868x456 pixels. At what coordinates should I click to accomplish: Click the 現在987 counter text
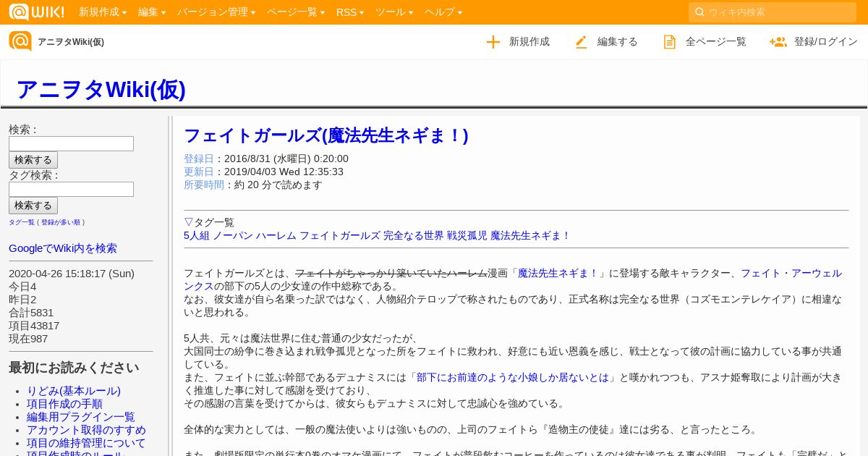point(28,339)
